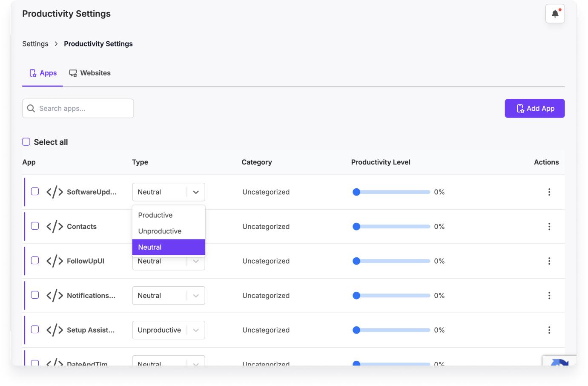Open the Setup Assist Unproductive type dropdown
The width and height of the screenshot is (588, 386).
coord(195,330)
